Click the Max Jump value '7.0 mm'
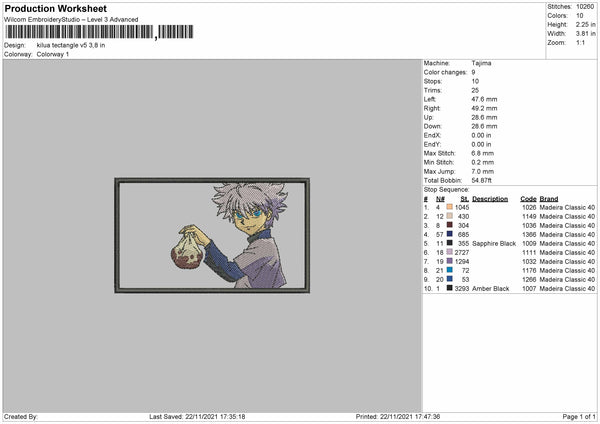Image resolution: width=600 pixels, height=424 pixels. pos(483,171)
